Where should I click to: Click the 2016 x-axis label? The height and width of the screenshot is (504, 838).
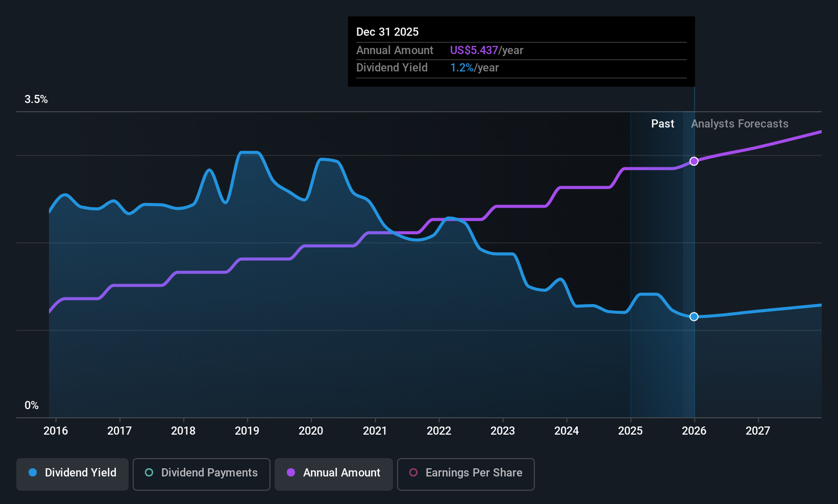tap(56, 431)
